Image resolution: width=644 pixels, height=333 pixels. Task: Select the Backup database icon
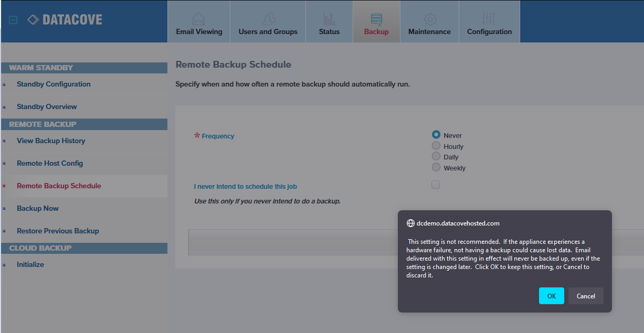(x=376, y=19)
